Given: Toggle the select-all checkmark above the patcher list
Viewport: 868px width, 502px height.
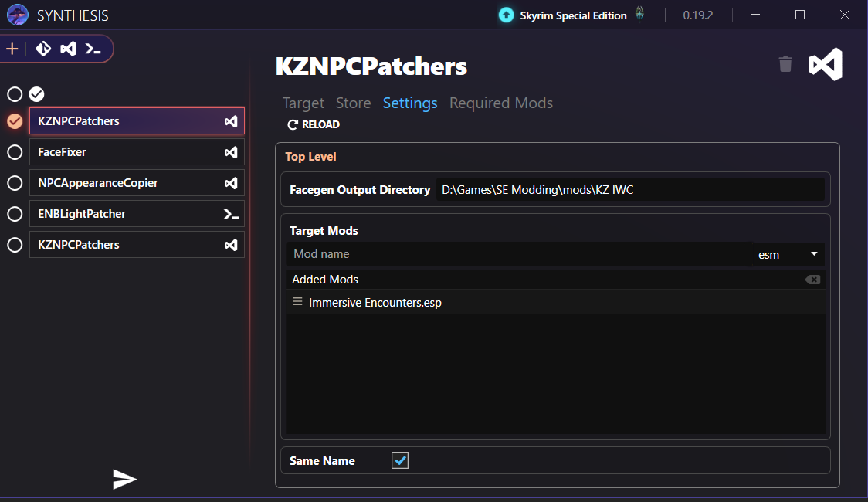Looking at the screenshot, I should tap(36, 93).
